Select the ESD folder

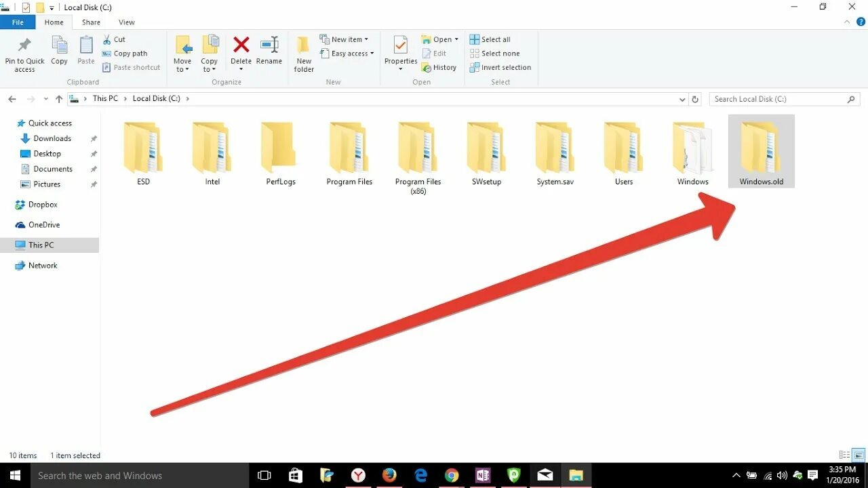(143, 152)
